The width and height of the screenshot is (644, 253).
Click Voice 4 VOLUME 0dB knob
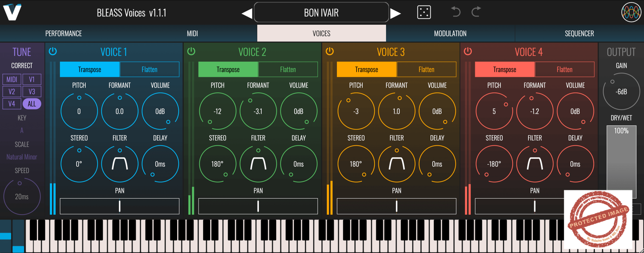point(575,111)
